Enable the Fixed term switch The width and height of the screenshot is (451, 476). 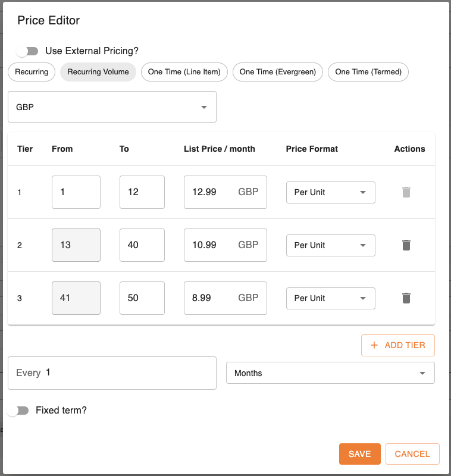[x=18, y=411]
